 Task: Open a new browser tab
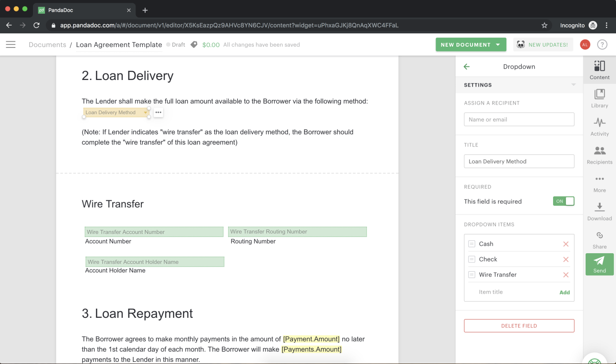coord(145,10)
